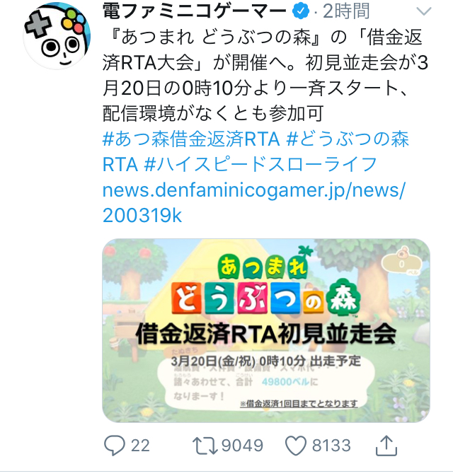Screen dimensions: 453x476
Task: Open the 電ファミニコゲーマー profile avatar
Action: [57, 36]
